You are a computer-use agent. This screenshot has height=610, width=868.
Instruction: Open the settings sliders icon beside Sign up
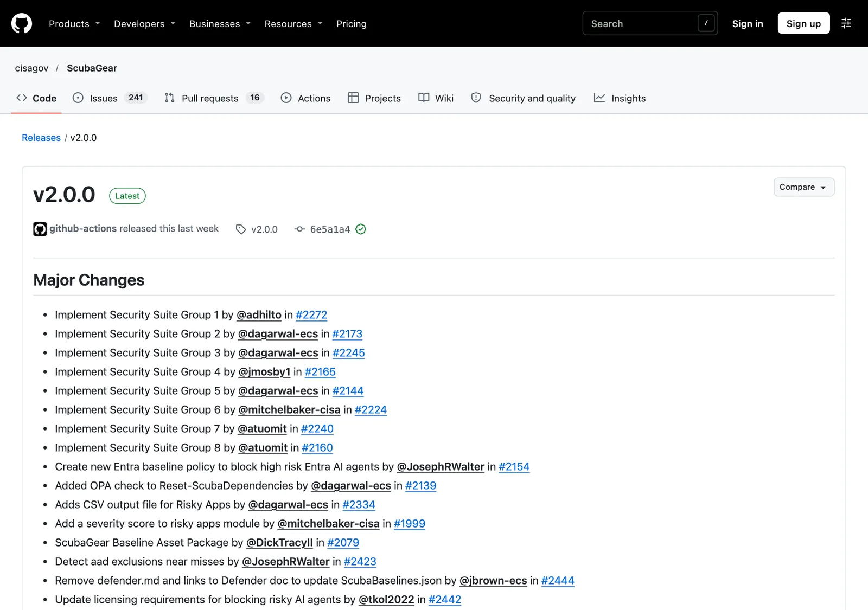click(x=846, y=23)
